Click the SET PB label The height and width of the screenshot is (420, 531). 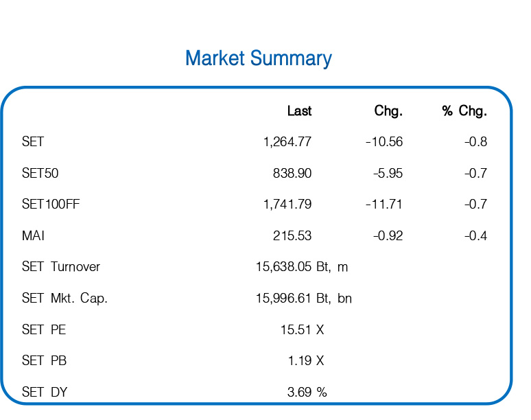(44, 361)
